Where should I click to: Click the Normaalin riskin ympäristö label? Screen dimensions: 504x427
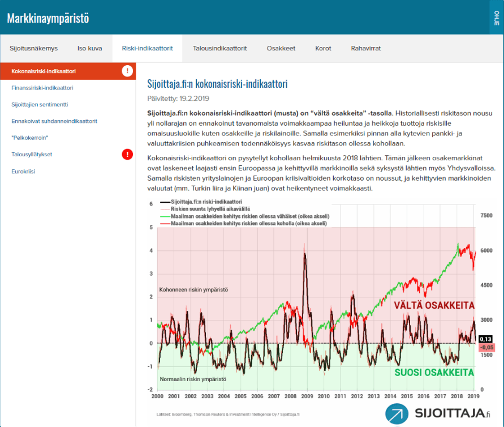click(x=193, y=379)
